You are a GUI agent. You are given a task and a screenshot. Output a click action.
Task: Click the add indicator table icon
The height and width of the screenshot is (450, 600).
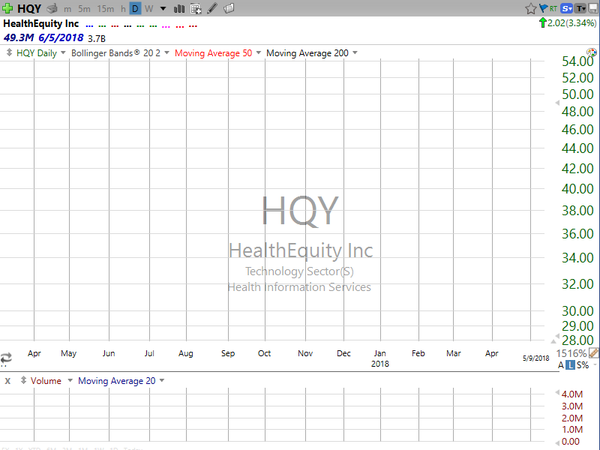tap(196, 8)
